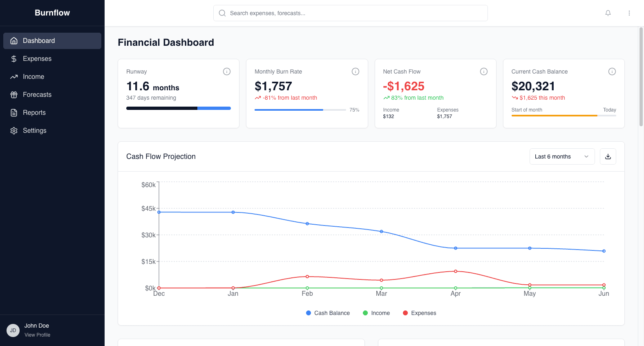Image resolution: width=644 pixels, height=346 pixels.
Task: Open the three-dot more options menu
Action: click(x=629, y=13)
